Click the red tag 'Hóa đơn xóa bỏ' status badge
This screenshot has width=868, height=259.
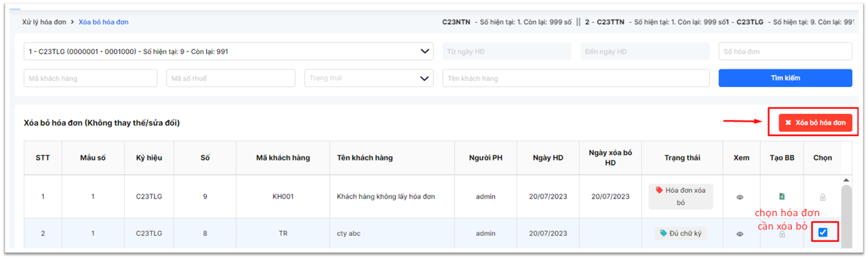pos(680,196)
